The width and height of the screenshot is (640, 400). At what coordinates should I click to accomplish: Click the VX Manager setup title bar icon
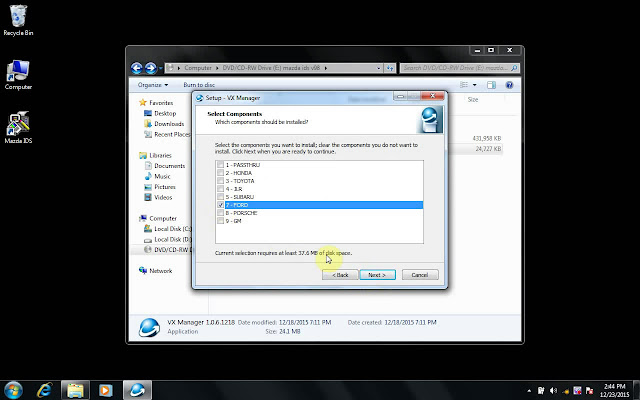(x=200, y=98)
